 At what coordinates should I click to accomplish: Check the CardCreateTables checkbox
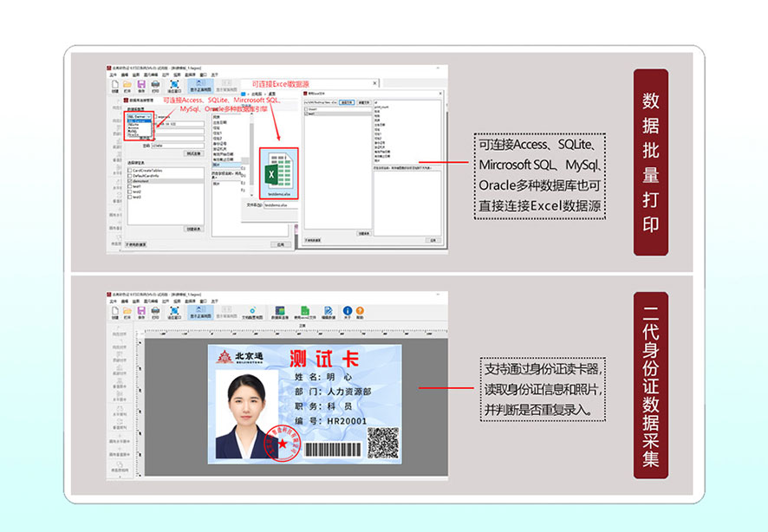click(129, 171)
